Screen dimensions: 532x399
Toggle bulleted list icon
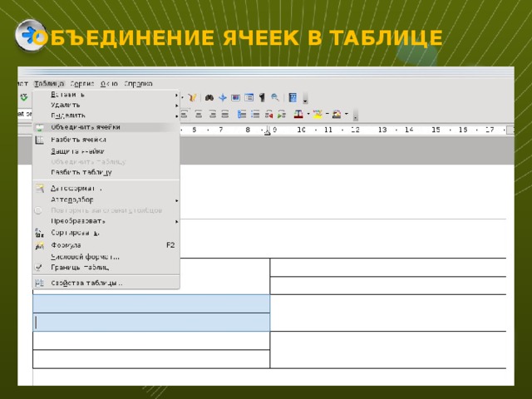(255, 115)
